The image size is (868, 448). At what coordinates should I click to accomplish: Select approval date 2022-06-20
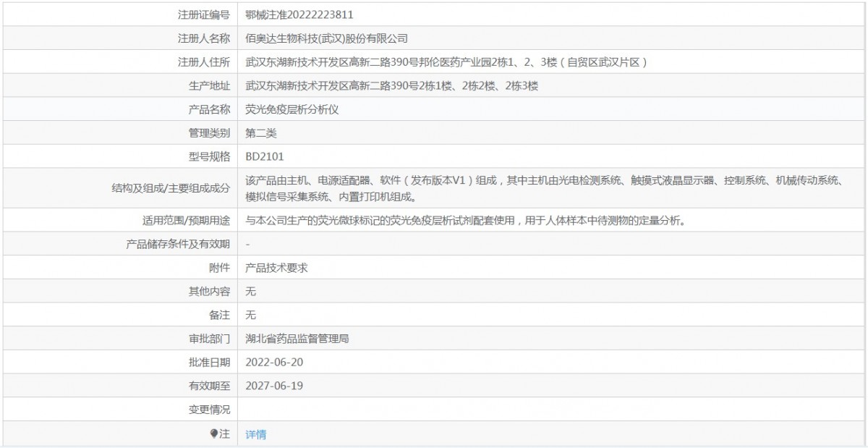pyautogui.click(x=274, y=362)
